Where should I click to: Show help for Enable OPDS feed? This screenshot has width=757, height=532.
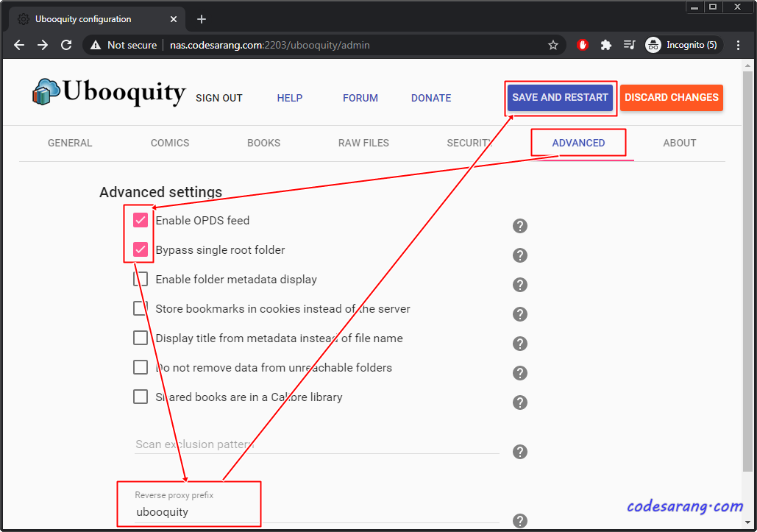pyautogui.click(x=520, y=225)
